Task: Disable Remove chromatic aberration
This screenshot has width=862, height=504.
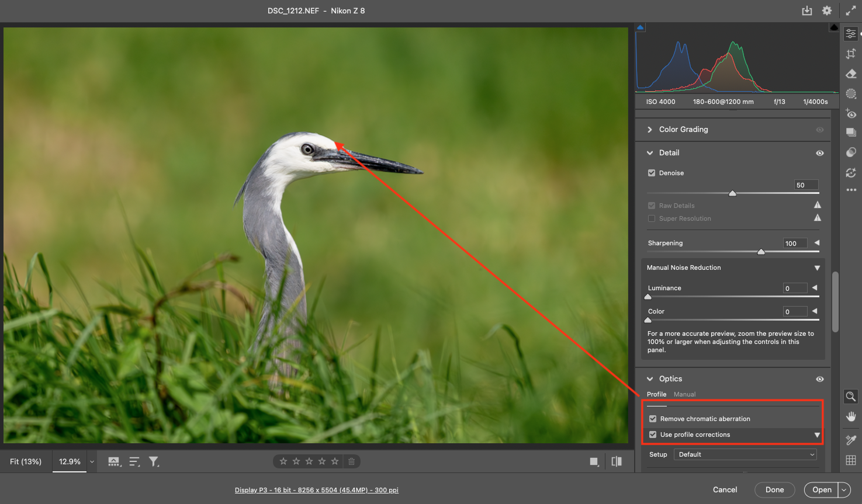Action: click(x=653, y=419)
